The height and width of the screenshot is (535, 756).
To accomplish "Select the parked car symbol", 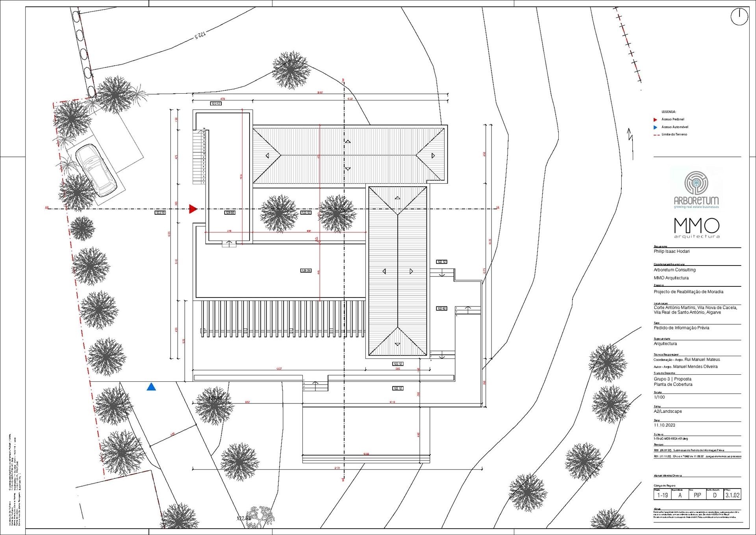I will [96, 170].
